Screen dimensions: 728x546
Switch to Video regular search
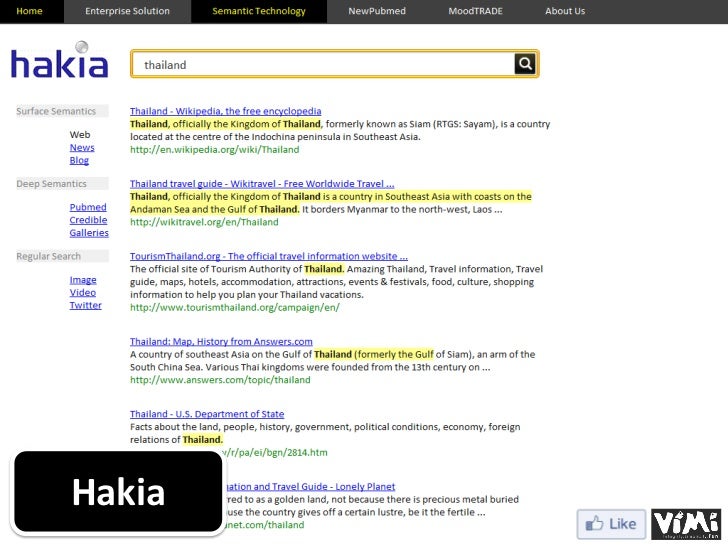83,292
